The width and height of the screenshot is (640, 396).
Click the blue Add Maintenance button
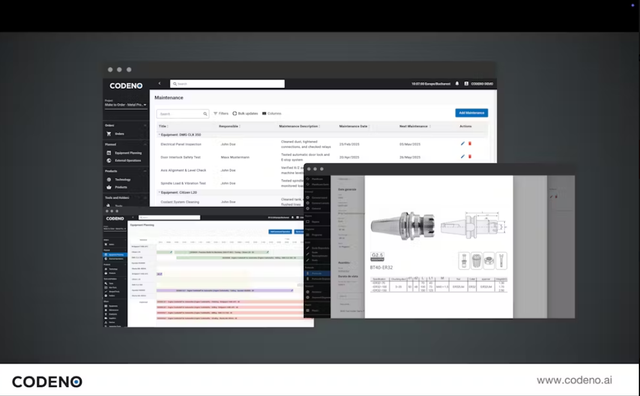point(471,113)
